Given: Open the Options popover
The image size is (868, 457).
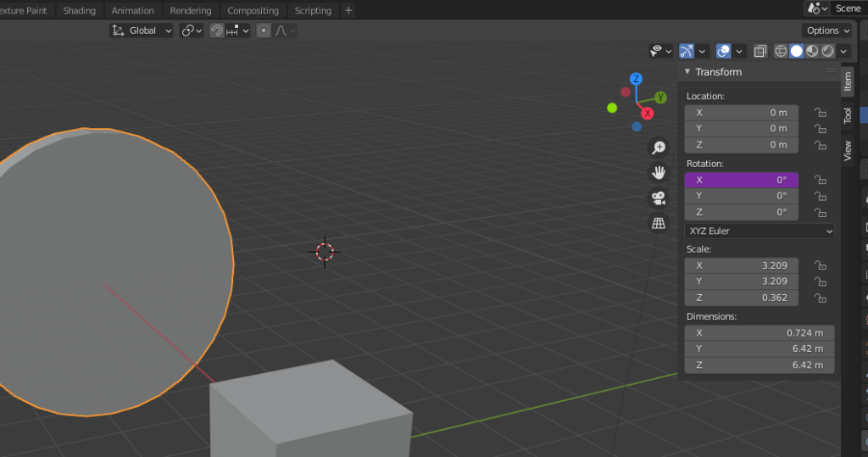Looking at the screenshot, I should (x=826, y=31).
